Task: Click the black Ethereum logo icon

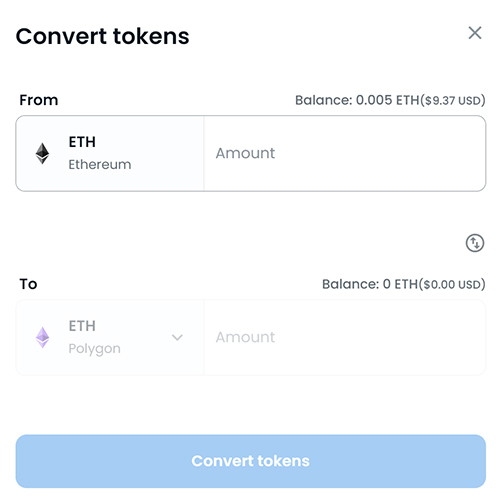Action: click(x=42, y=154)
